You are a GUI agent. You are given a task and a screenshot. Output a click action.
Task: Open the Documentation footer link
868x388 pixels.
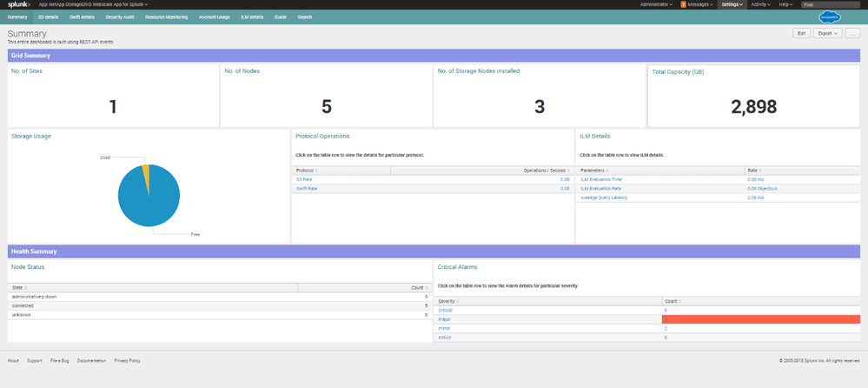click(91, 360)
